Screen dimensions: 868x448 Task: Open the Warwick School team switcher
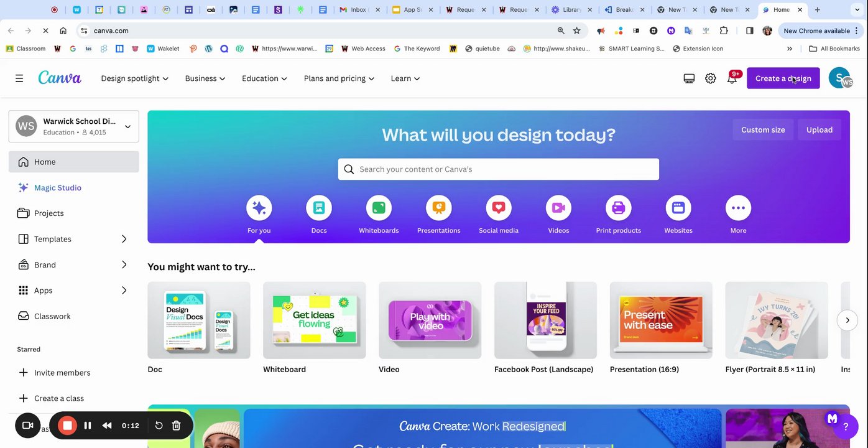click(74, 126)
